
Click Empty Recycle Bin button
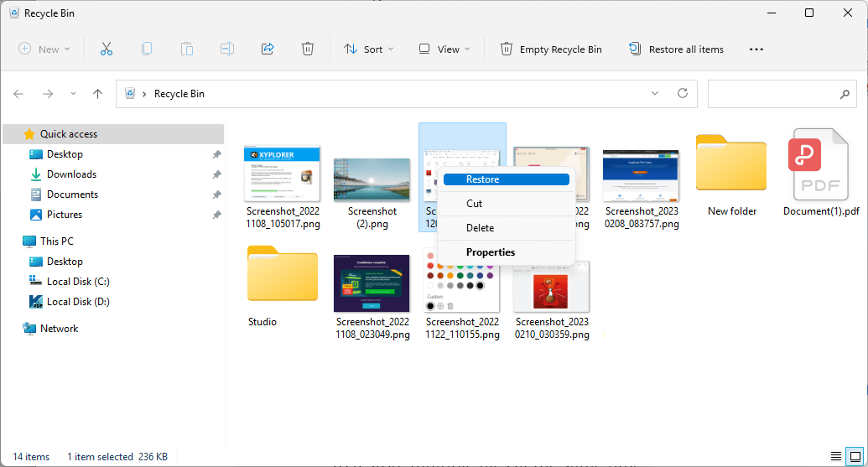tap(551, 49)
